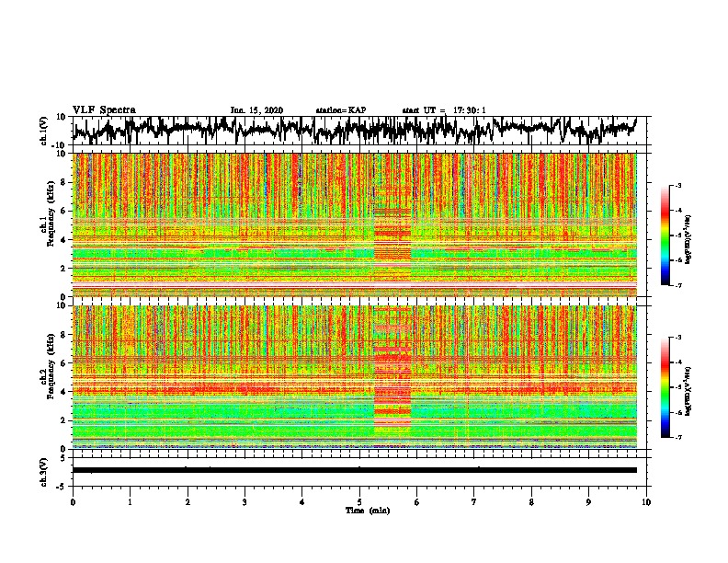Click time axis tick label '0'
This screenshot has height=563, width=728.
(x=73, y=502)
